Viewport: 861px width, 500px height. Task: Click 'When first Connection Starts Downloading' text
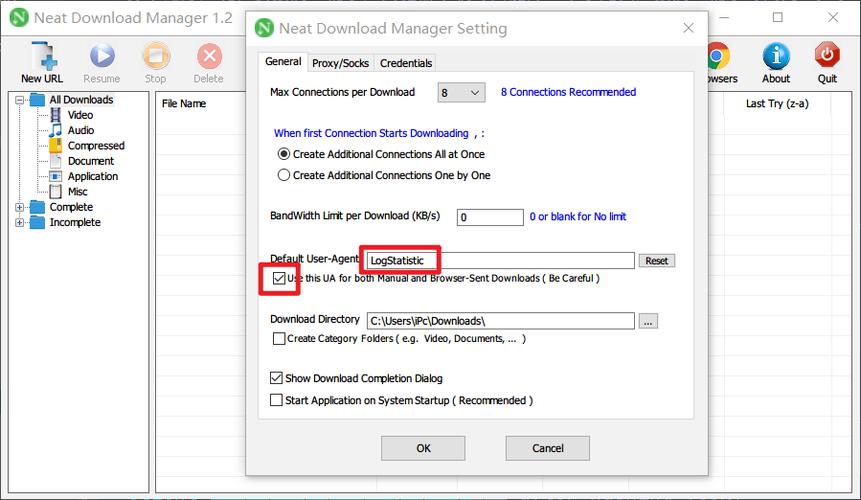coord(371,133)
